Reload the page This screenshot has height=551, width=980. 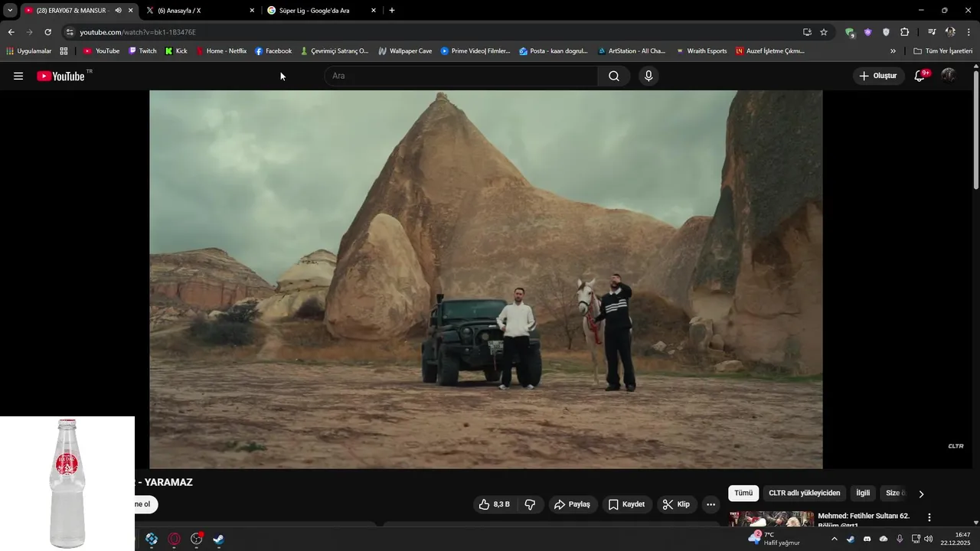pyautogui.click(x=47, y=32)
